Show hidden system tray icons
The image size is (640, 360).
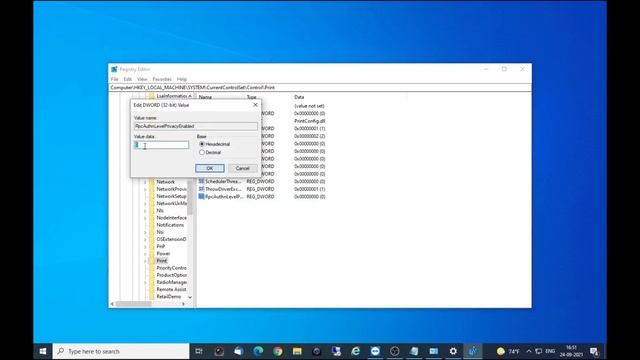pyautogui.click(x=529, y=351)
